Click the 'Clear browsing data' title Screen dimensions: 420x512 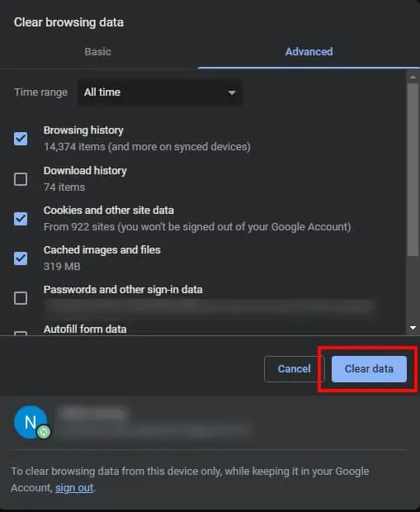(x=68, y=22)
